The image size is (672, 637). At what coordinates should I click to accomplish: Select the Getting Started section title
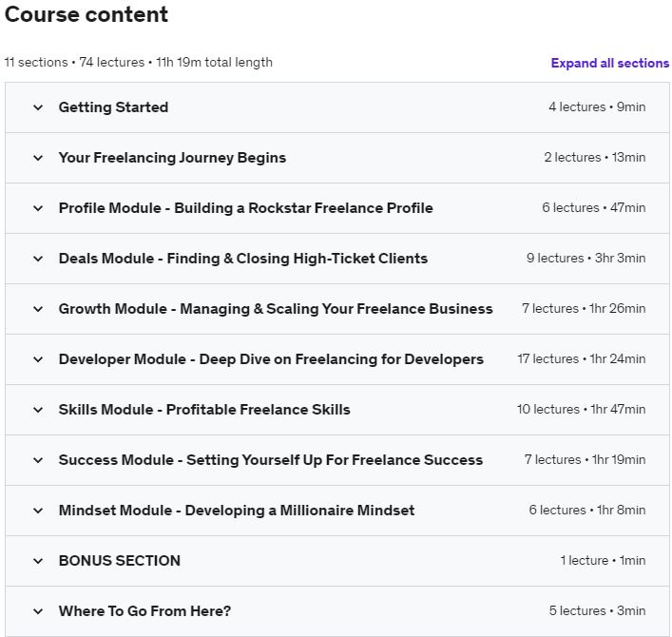tap(113, 107)
